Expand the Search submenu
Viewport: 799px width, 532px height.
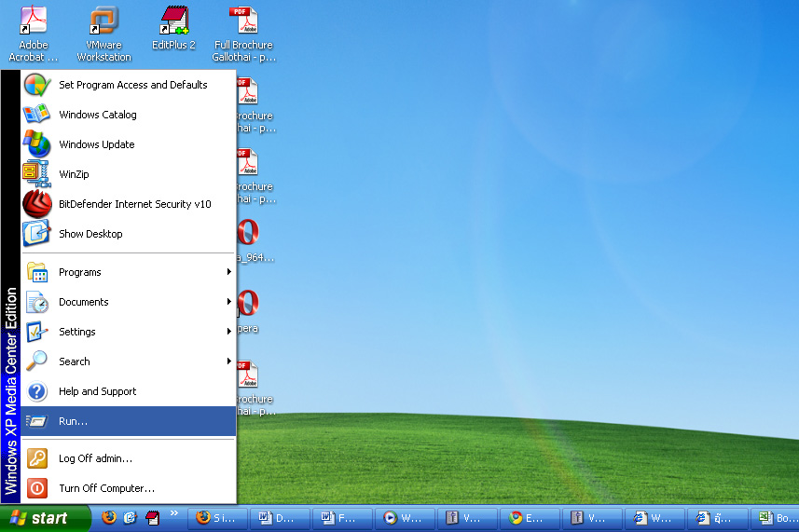(x=129, y=361)
